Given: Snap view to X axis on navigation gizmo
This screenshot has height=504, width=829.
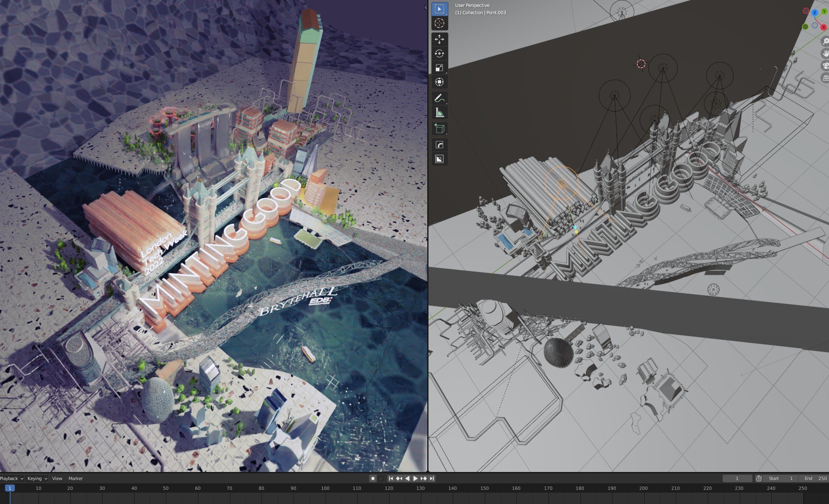Looking at the screenshot, I should point(824,27).
